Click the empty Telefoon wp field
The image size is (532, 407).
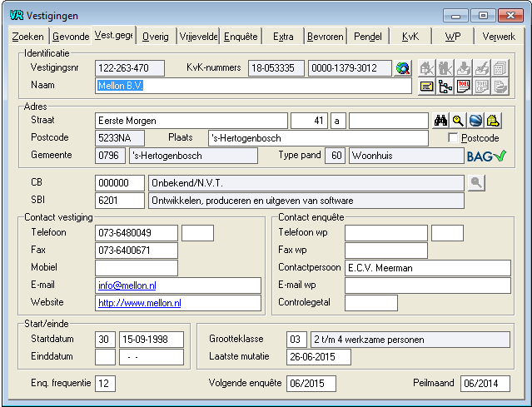click(x=386, y=233)
